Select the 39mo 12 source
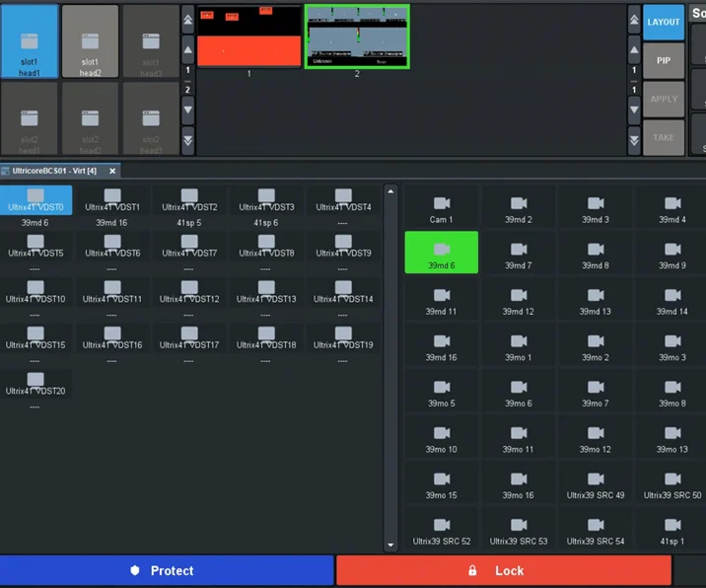706x588 pixels. 596,436
